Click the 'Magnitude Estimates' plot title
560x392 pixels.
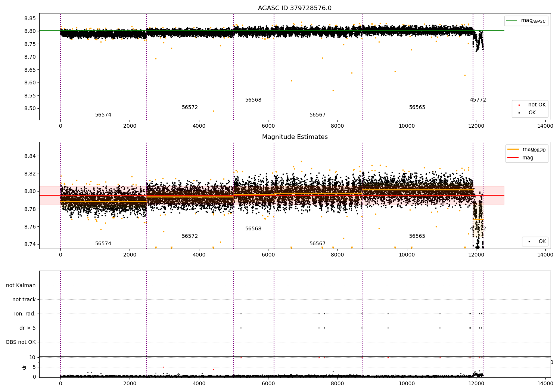point(295,137)
